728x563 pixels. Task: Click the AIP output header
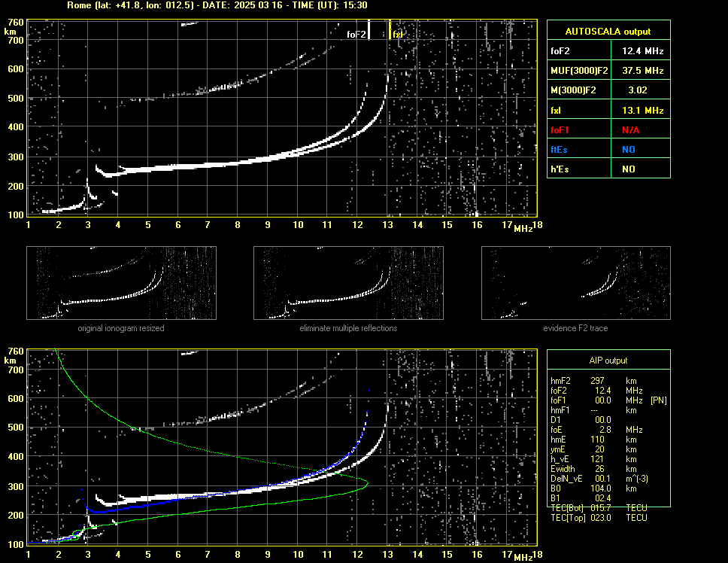coord(608,361)
